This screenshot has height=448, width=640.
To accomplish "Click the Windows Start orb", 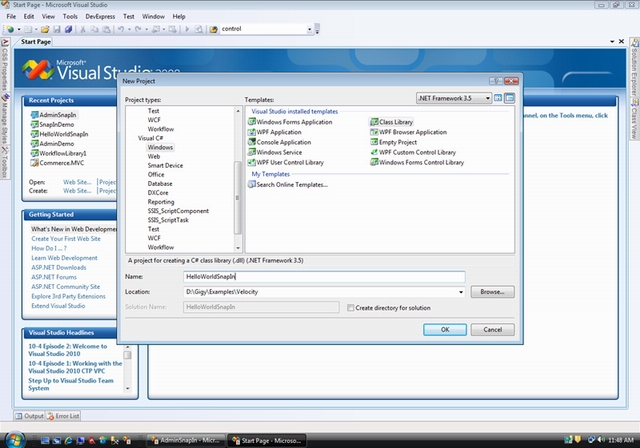I will tap(14, 439).
